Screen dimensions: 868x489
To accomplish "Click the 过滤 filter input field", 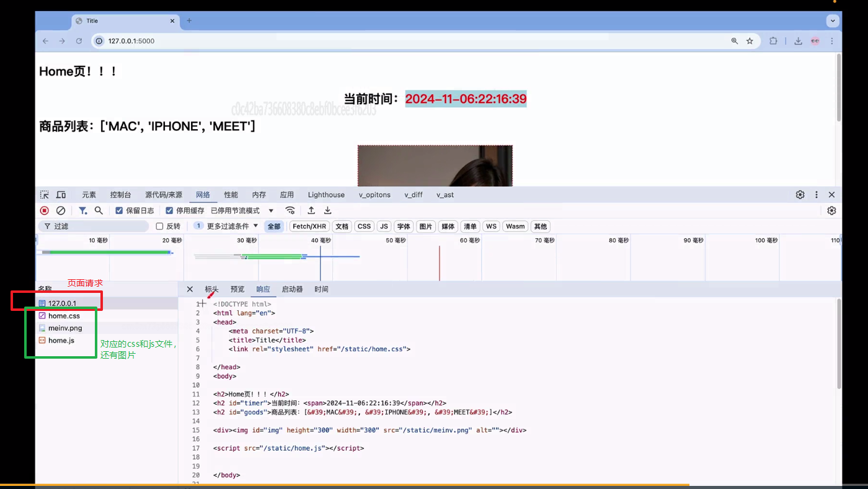I will pyautogui.click(x=93, y=227).
